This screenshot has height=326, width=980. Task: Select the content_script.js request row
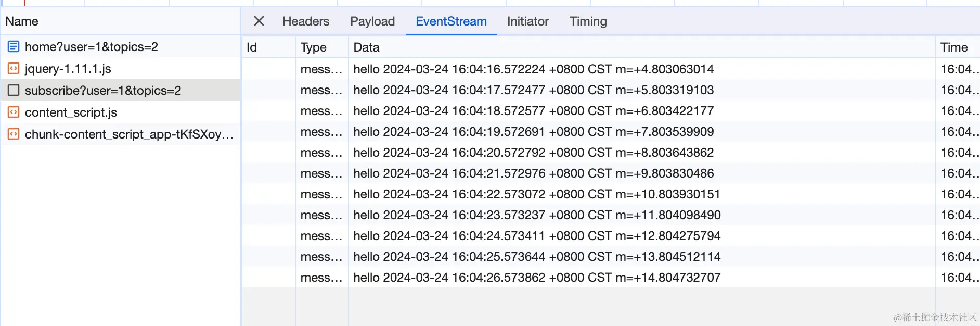(x=71, y=112)
